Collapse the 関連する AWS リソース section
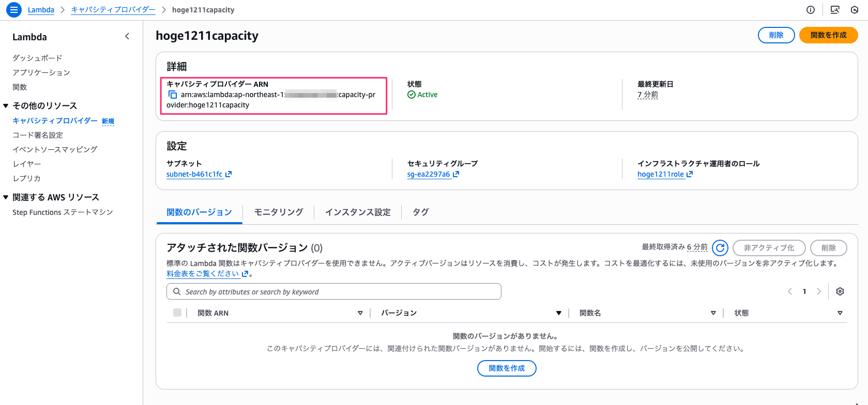Image resolution: width=868 pixels, height=405 pixels. click(x=6, y=197)
